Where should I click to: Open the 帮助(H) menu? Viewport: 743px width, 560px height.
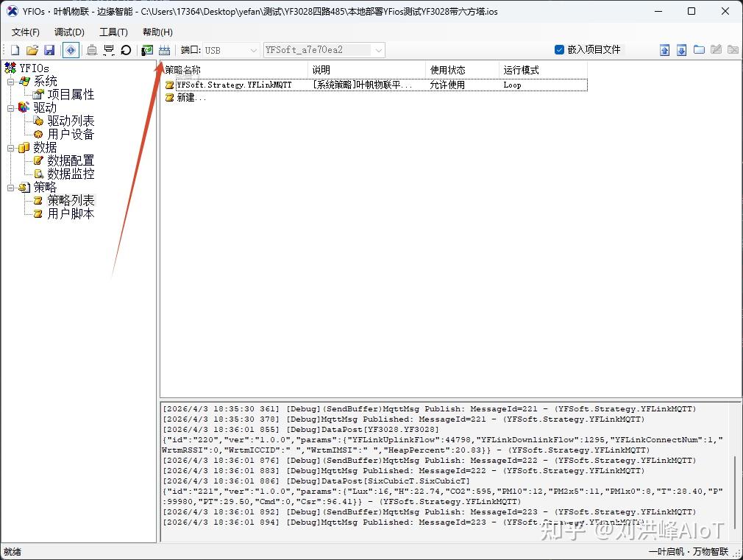pos(157,32)
